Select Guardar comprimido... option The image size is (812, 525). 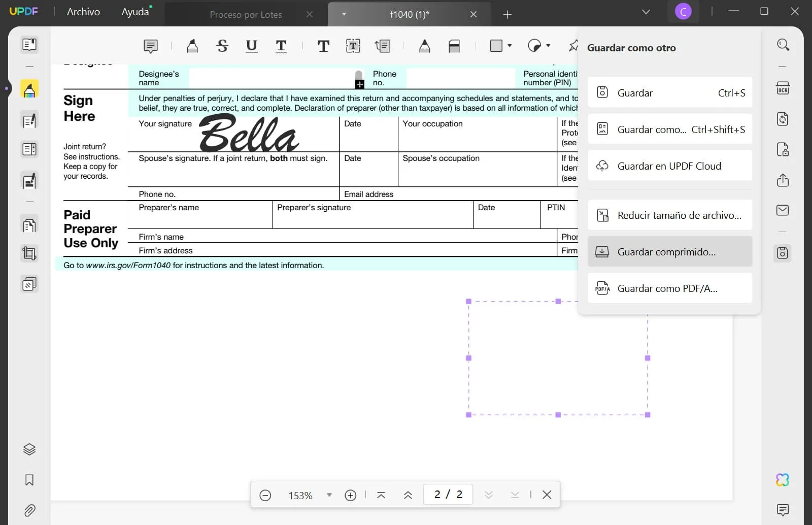[x=670, y=251]
